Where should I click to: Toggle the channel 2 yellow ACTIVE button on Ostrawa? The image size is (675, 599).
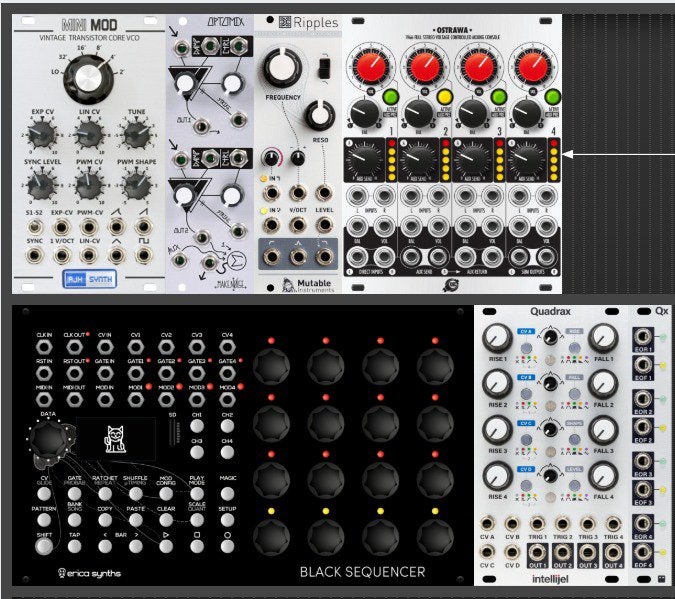445,96
